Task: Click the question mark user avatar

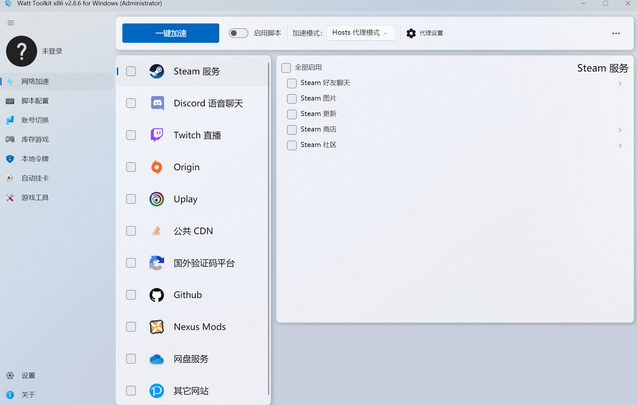Action: click(x=21, y=51)
